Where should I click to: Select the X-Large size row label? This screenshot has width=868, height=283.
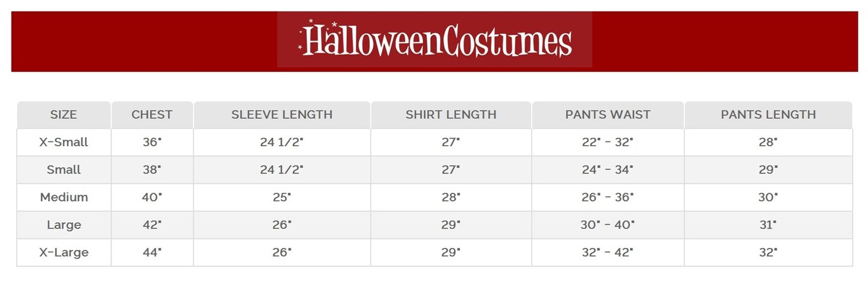(x=63, y=253)
